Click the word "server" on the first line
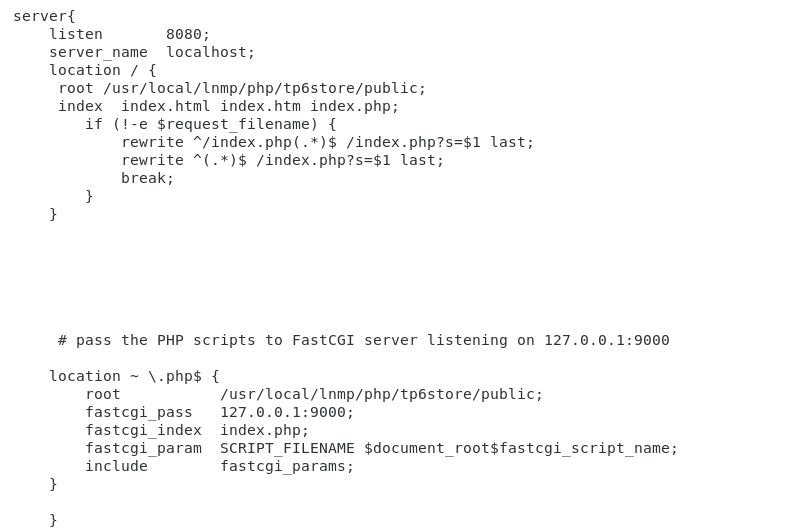 39,16
